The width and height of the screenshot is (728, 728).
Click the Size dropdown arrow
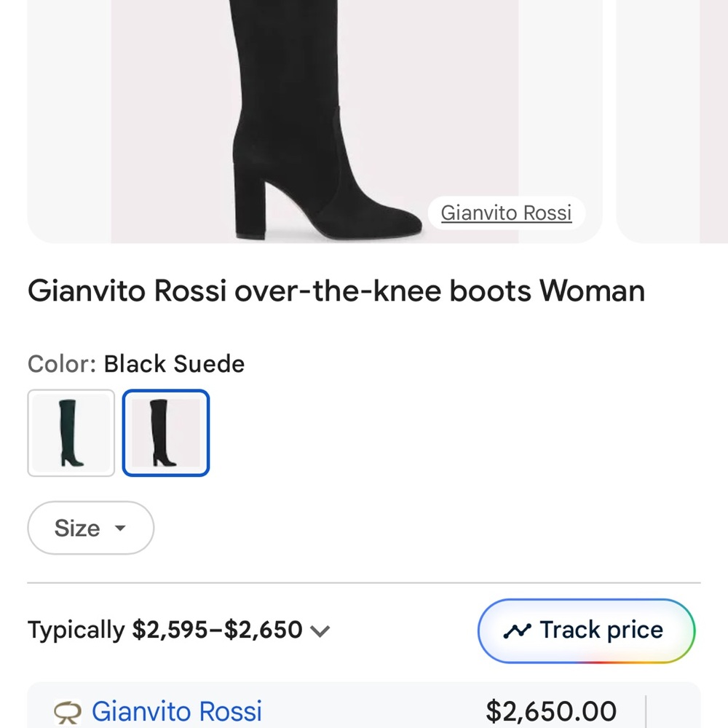[x=122, y=529]
